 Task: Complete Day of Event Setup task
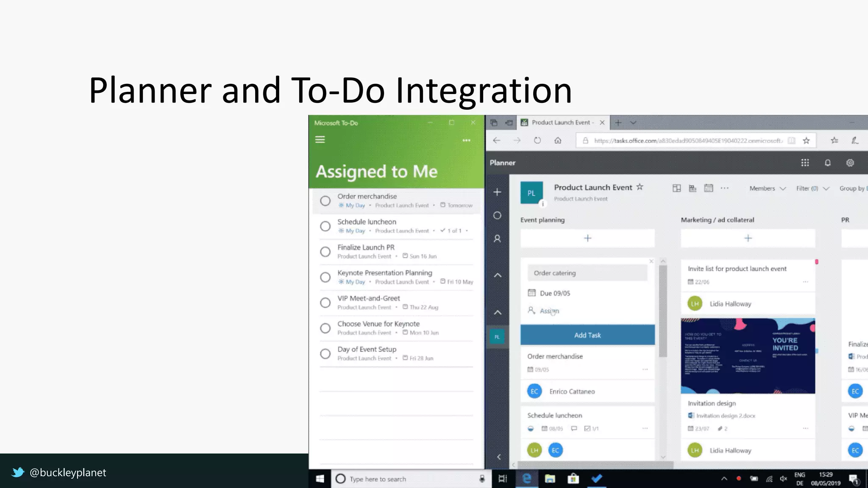click(325, 353)
